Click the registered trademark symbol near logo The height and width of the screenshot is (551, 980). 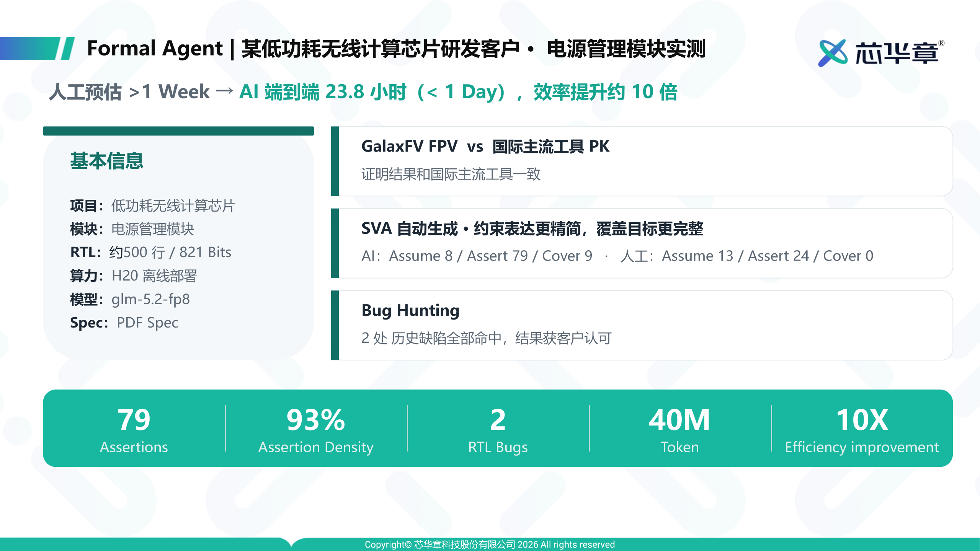pyautogui.click(x=941, y=43)
